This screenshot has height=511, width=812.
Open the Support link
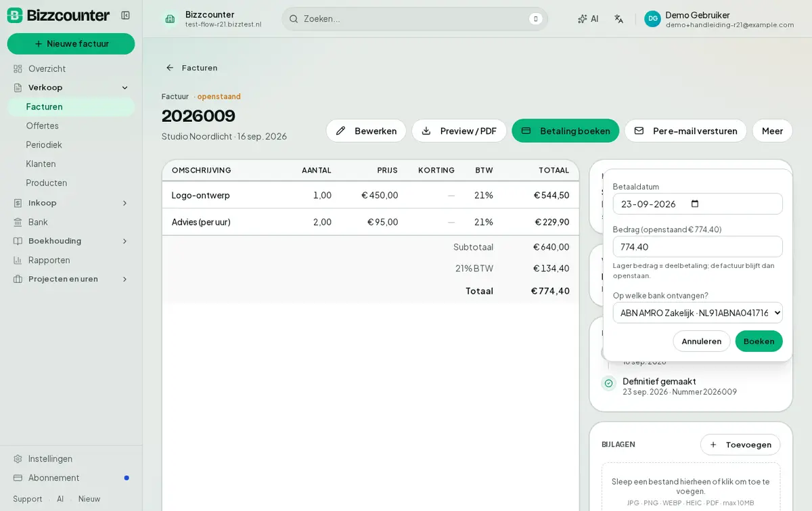point(28,499)
